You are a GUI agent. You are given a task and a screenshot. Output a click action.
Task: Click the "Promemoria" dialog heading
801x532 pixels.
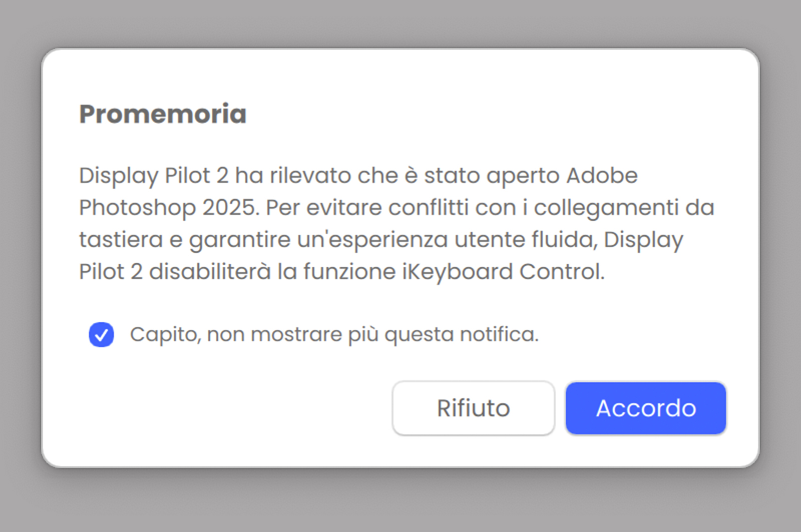163,114
